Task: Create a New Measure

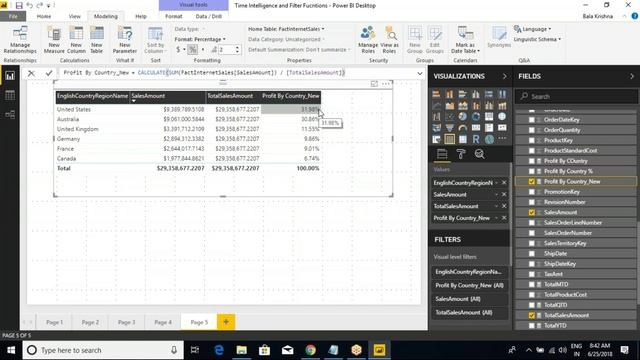Action: pos(54,40)
